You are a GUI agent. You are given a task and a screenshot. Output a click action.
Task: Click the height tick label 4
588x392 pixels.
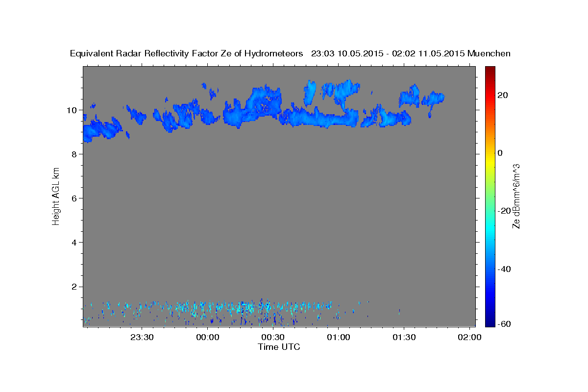[x=74, y=242]
